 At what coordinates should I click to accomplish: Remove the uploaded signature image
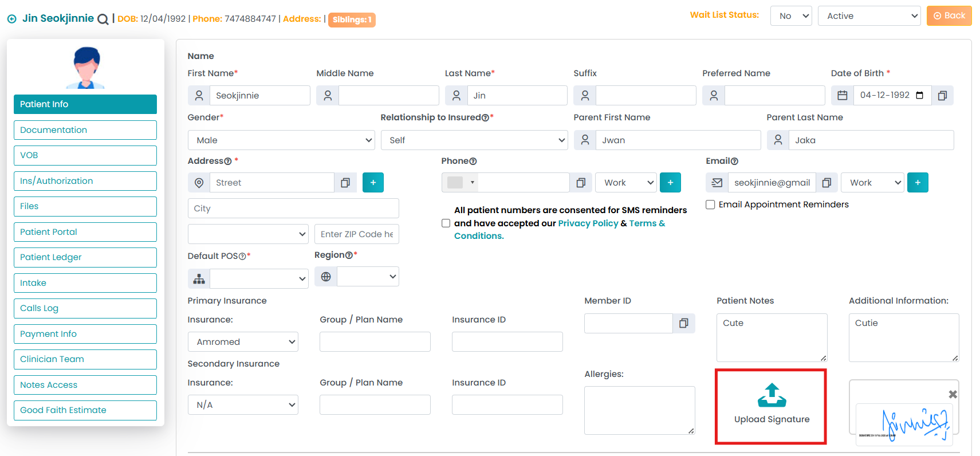(953, 394)
